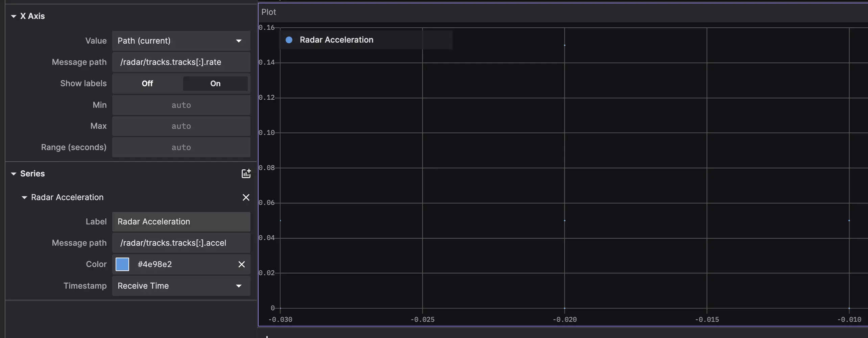The image size is (868, 338).
Task: Clear the series color value
Action: coord(241,264)
